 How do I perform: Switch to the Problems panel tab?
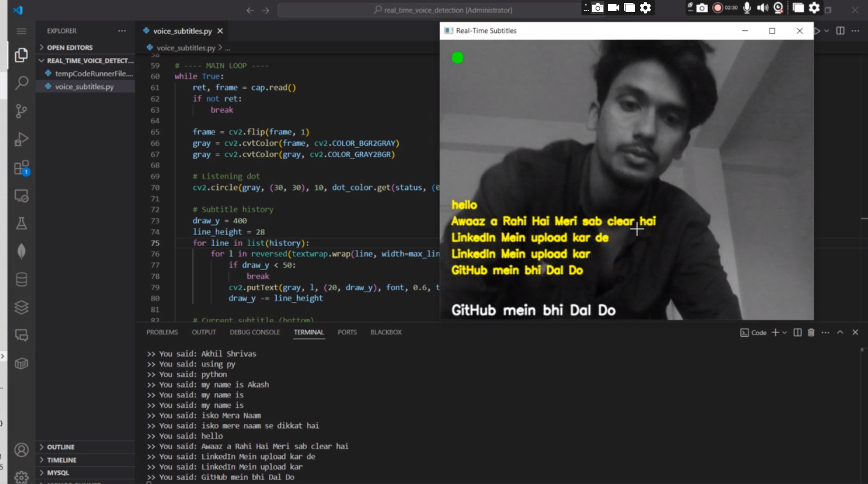pos(162,332)
